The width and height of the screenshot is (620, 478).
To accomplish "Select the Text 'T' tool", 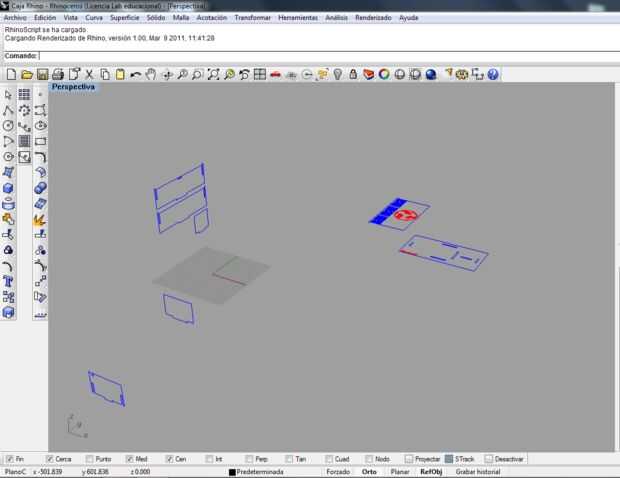I will click(8, 282).
